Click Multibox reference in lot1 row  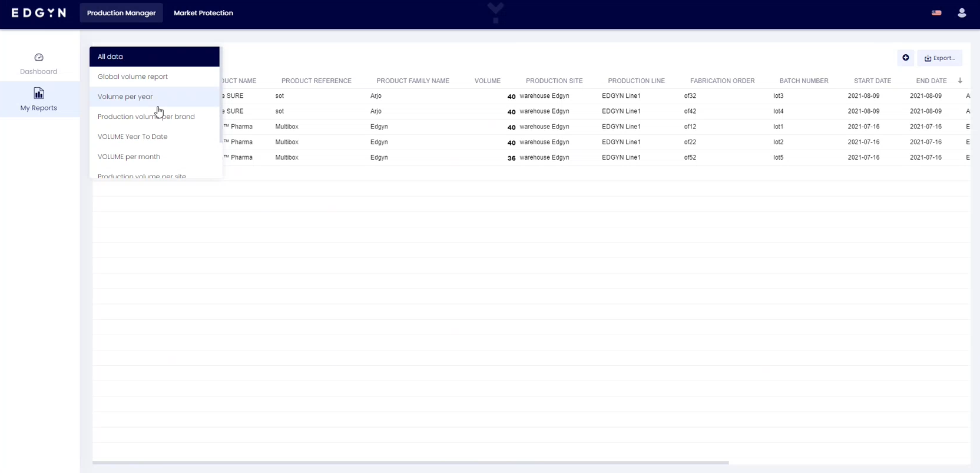[287, 127]
